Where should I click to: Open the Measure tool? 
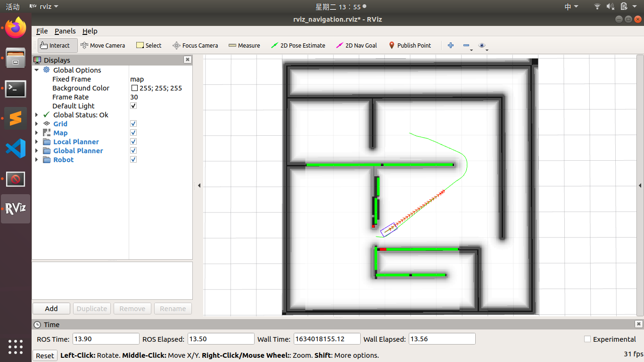(x=244, y=45)
